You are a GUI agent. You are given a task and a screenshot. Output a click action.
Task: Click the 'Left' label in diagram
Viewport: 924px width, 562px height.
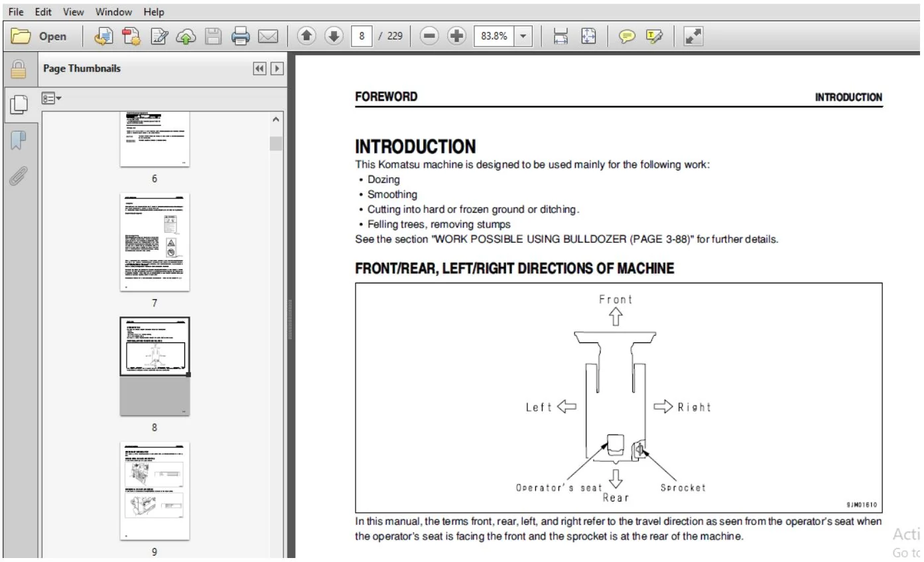[x=539, y=407]
